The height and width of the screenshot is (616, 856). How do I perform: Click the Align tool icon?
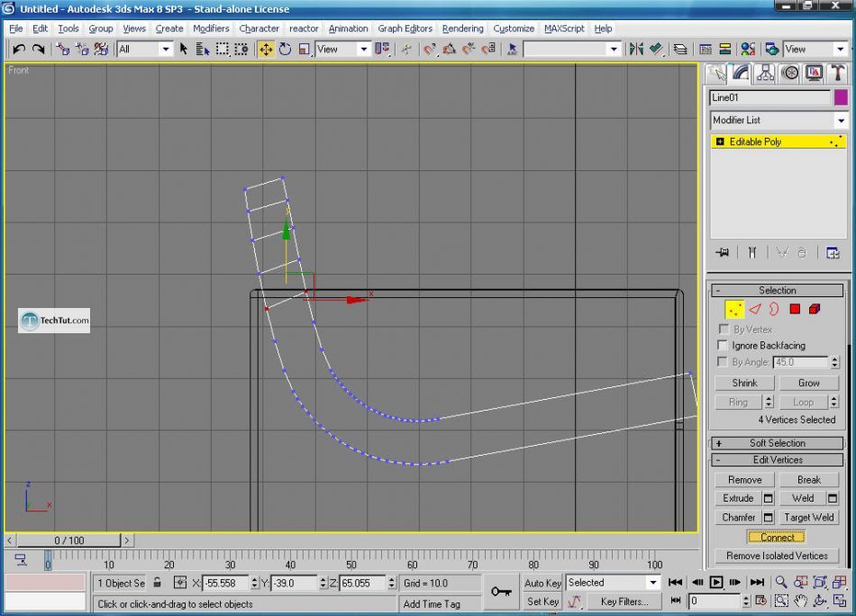coord(656,50)
